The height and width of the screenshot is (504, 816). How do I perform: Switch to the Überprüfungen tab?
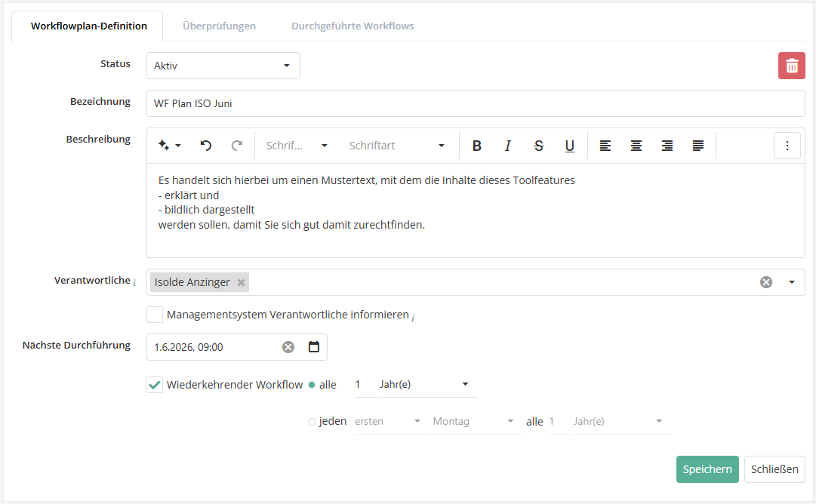219,26
